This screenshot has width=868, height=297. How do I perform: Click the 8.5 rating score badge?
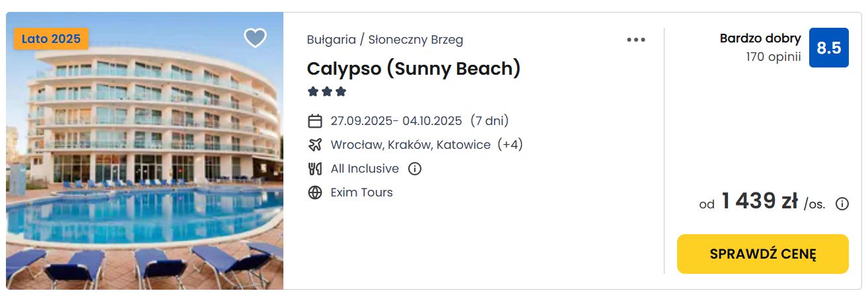tap(829, 48)
